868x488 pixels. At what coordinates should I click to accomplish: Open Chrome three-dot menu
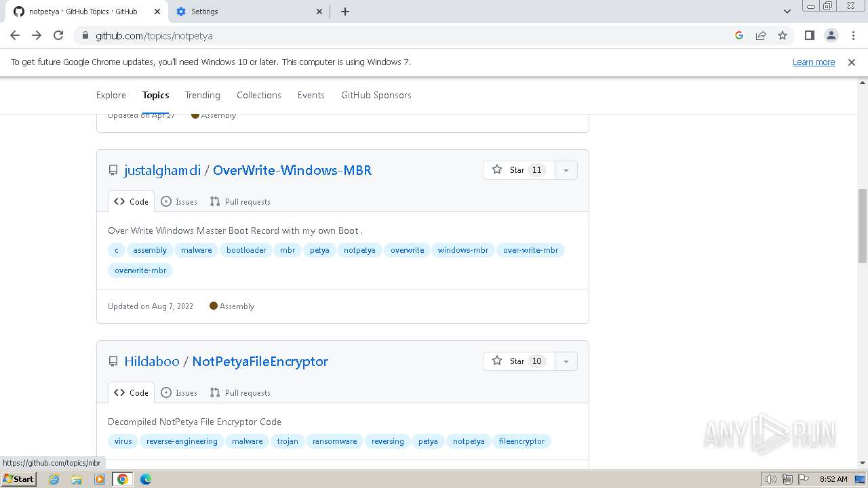click(853, 35)
